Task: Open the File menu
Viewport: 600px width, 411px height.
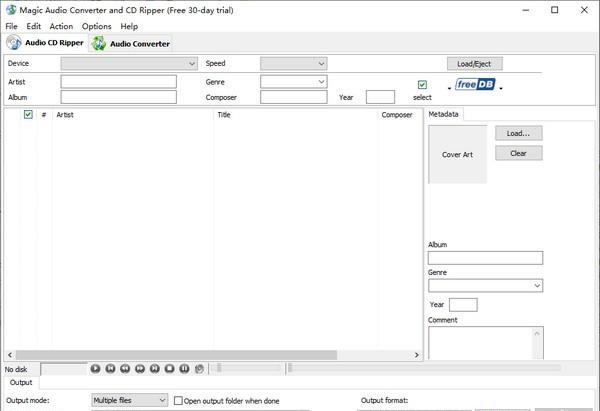Action: pyautogui.click(x=11, y=26)
